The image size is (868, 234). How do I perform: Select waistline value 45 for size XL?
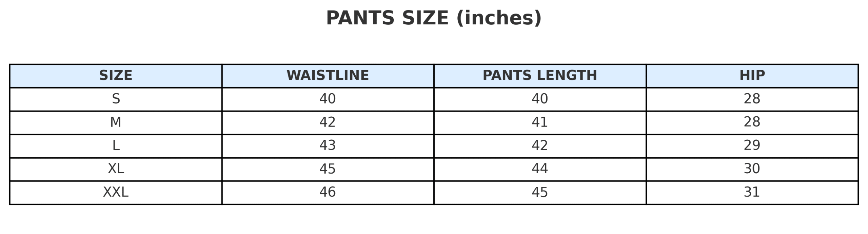[x=328, y=169]
